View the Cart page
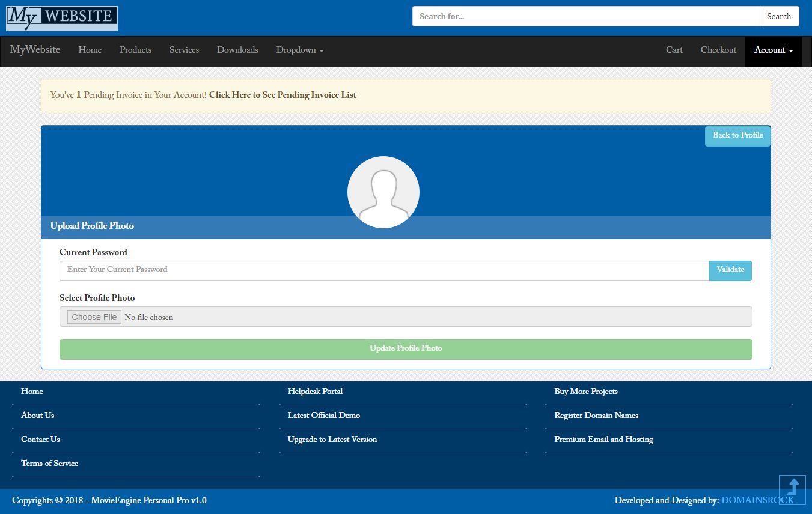 tap(674, 50)
